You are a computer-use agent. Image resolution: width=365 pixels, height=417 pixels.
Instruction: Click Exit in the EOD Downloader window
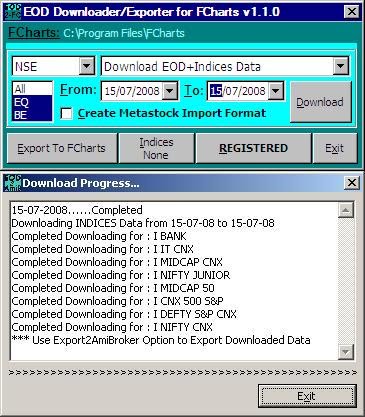334,148
